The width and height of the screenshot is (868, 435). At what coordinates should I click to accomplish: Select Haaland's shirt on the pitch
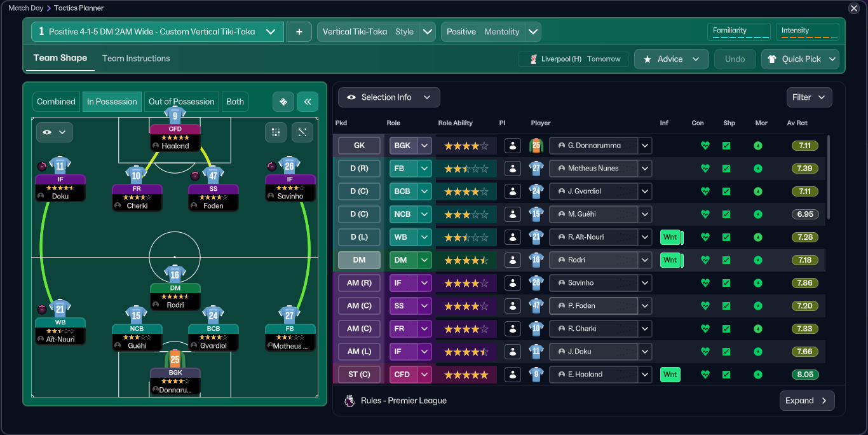[175, 115]
